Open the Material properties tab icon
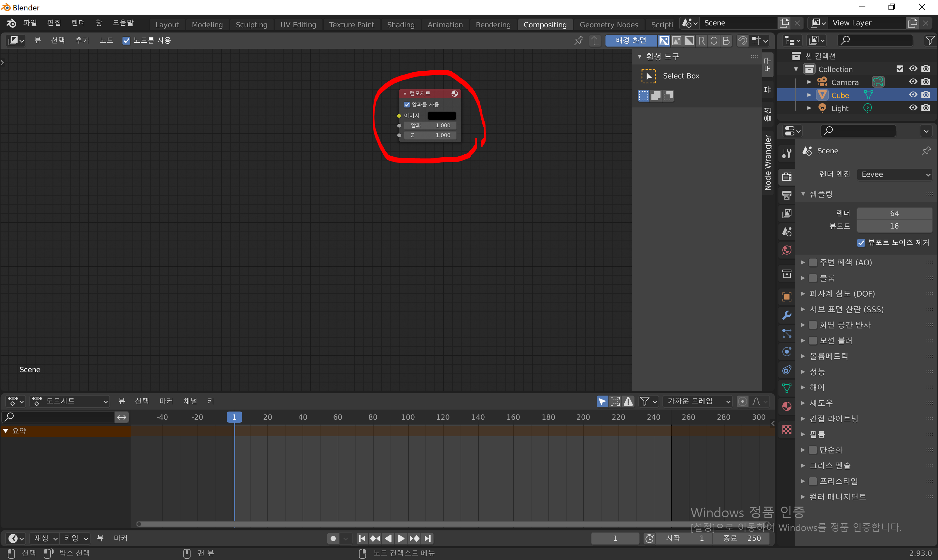Viewport: 938px width, 560px height. coord(787,406)
